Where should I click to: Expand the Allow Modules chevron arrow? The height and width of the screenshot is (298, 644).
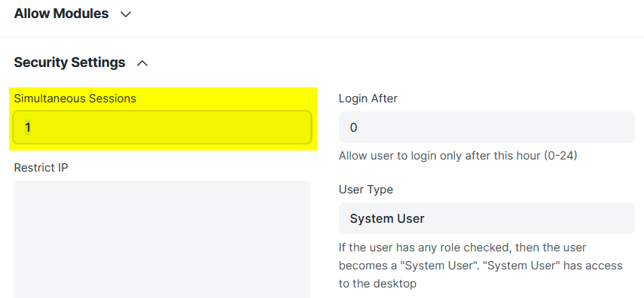point(126,14)
